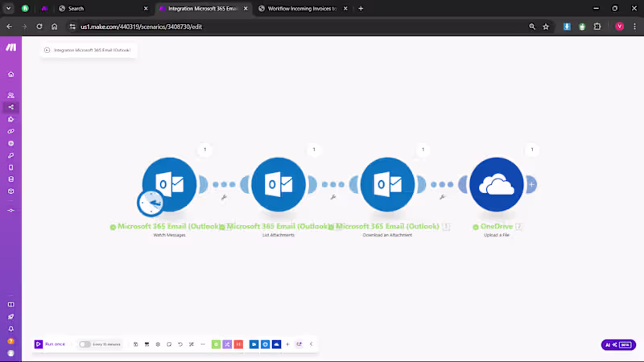The image size is (644, 362).
Task: Switch to the Search browser tab
Action: point(103,8)
